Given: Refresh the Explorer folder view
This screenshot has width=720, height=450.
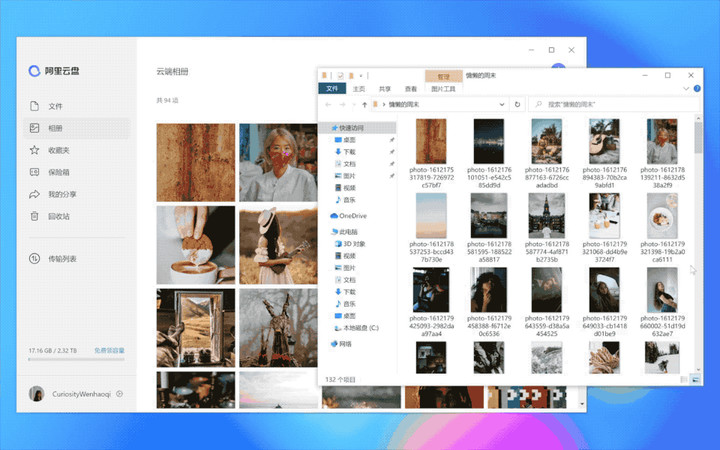Looking at the screenshot, I should (x=517, y=104).
